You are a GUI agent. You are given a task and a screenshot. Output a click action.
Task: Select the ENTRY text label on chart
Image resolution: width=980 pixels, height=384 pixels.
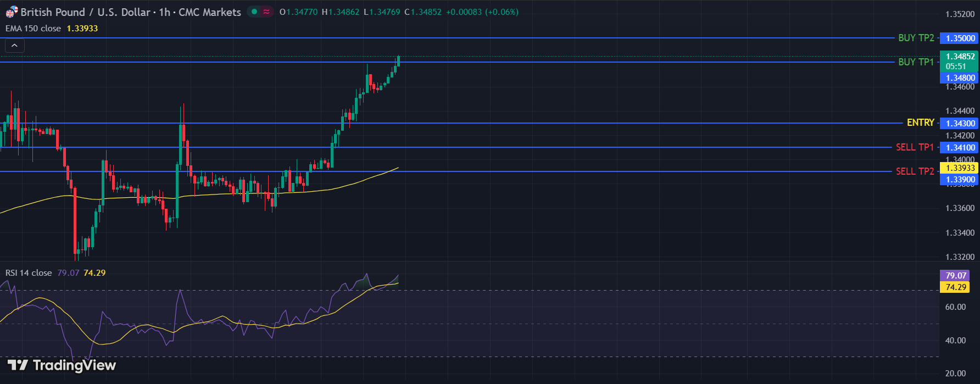pos(920,123)
